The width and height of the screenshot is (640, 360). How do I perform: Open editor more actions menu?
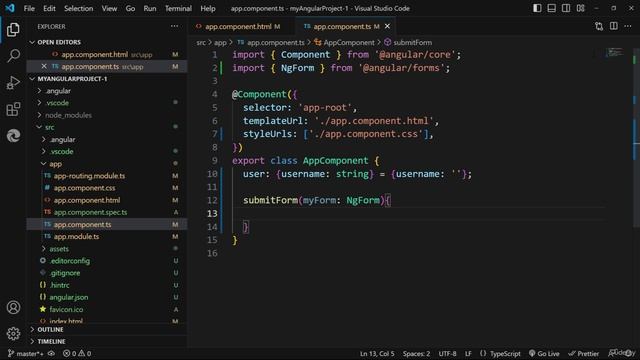(628, 26)
